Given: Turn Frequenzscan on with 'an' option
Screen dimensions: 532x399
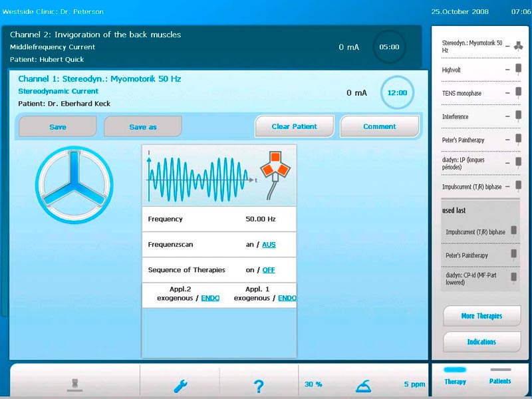Looking at the screenshot, I should point(250,245).
